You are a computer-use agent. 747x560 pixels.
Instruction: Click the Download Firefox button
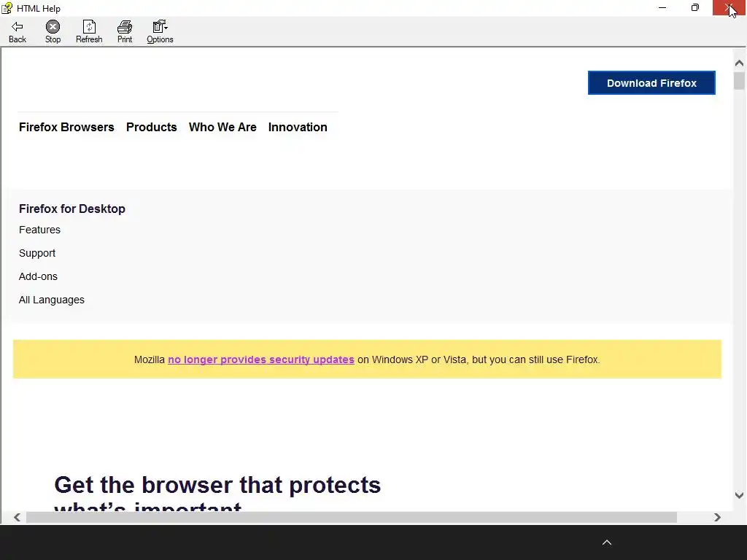tap(651, 83)
